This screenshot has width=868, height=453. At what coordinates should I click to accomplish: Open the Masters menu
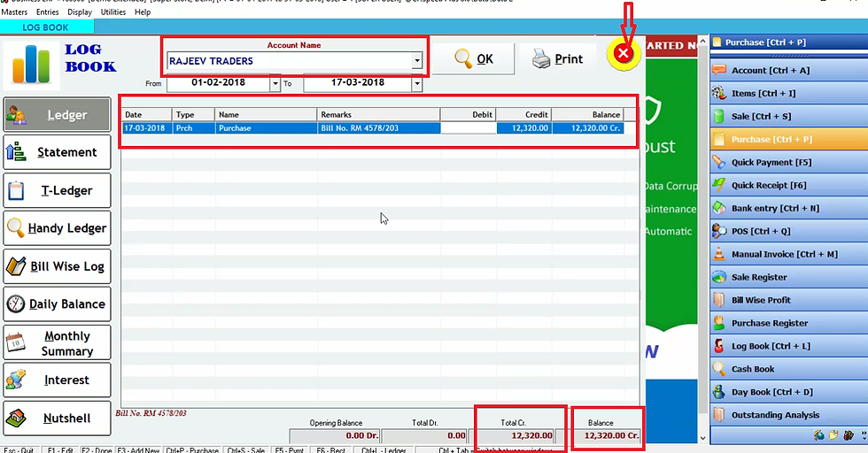point(14,12)
